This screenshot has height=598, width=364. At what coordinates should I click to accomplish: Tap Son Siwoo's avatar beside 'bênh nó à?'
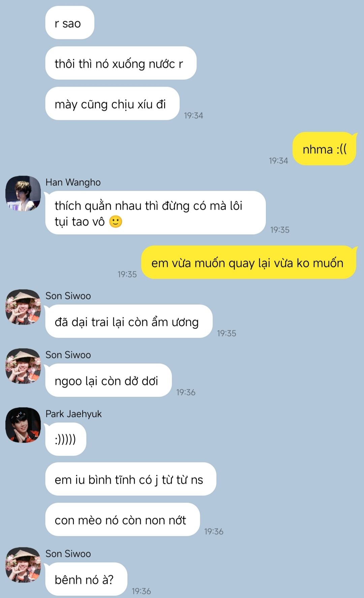[x=23, y=565]
